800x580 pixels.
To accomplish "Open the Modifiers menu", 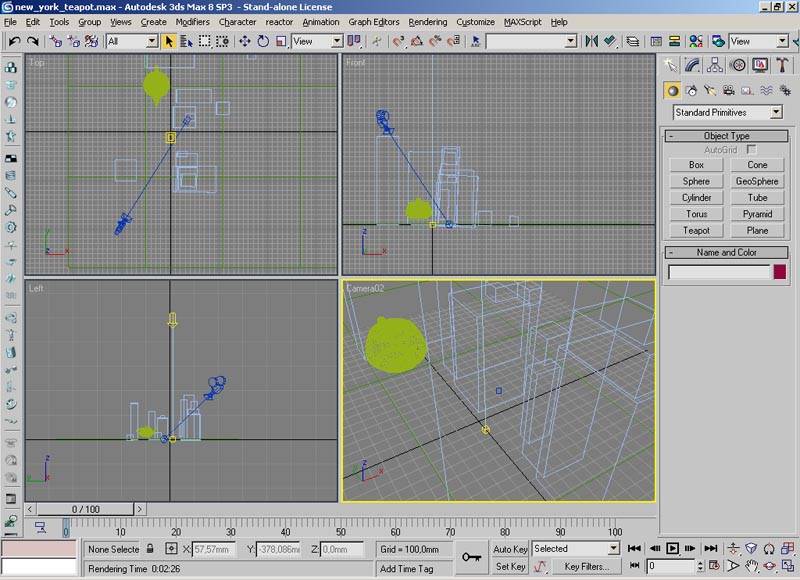I will click(x=193, y=21).
